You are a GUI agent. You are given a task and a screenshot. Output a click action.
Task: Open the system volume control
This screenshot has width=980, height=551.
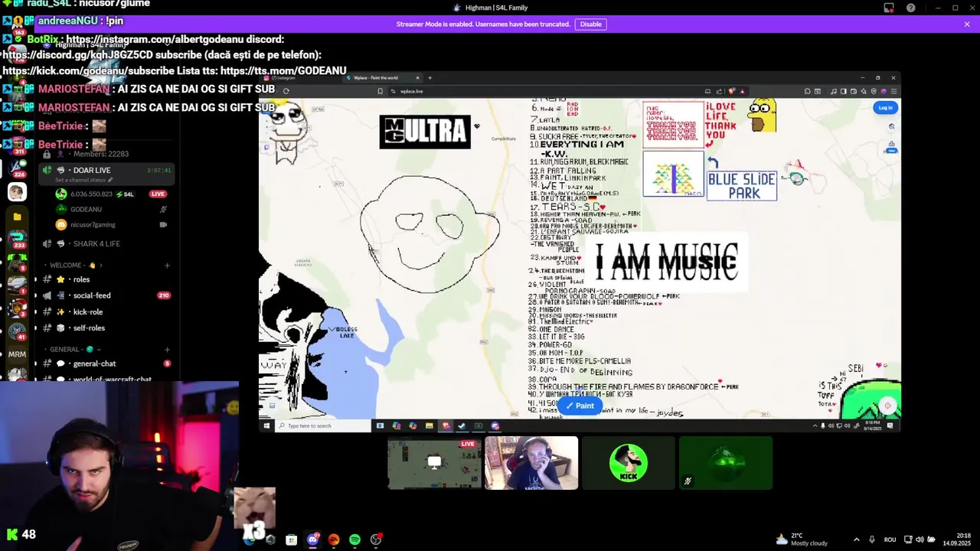tap(920, 540)
